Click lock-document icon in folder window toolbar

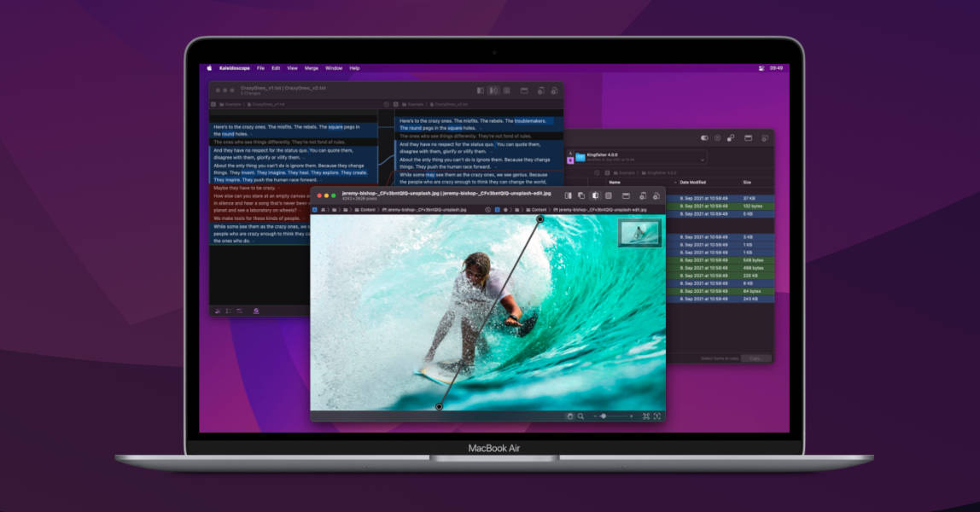coord(731,138)
